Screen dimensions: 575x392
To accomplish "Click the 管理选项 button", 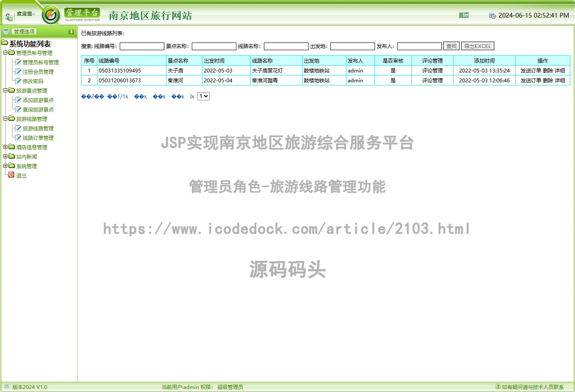I will [24, 31].
